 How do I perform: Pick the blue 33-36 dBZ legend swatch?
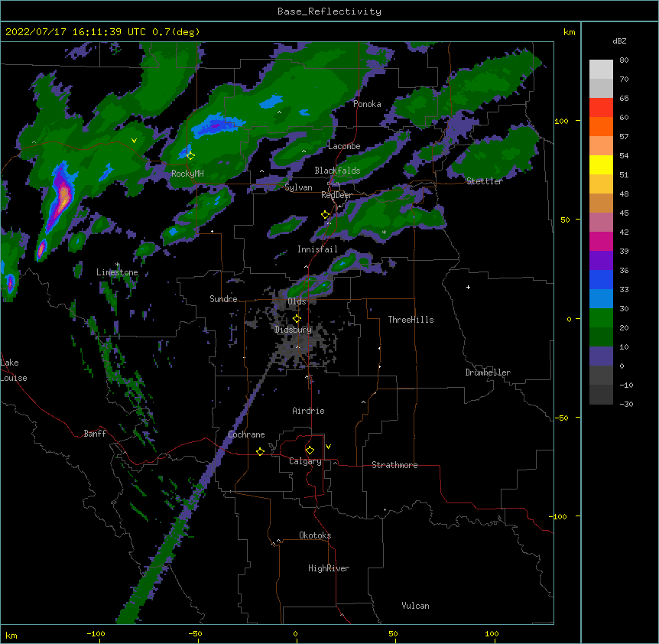pyautogui.click(x=601, y=279)
